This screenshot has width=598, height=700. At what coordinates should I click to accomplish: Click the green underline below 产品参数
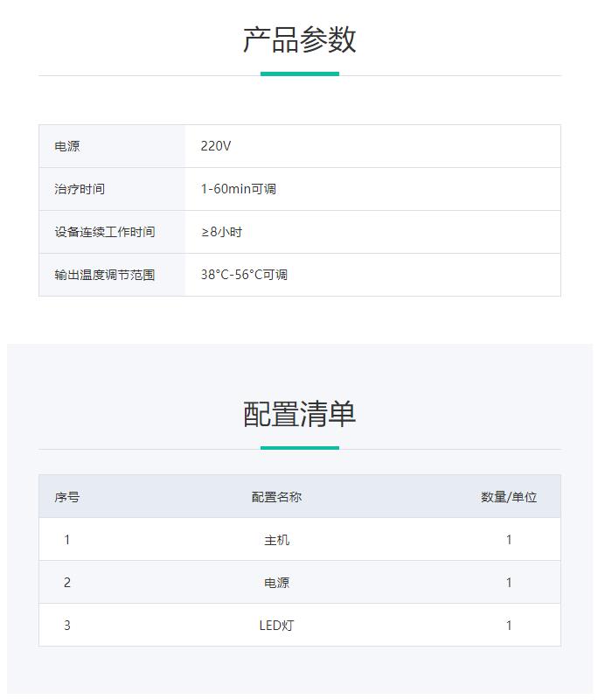(299, 73)
